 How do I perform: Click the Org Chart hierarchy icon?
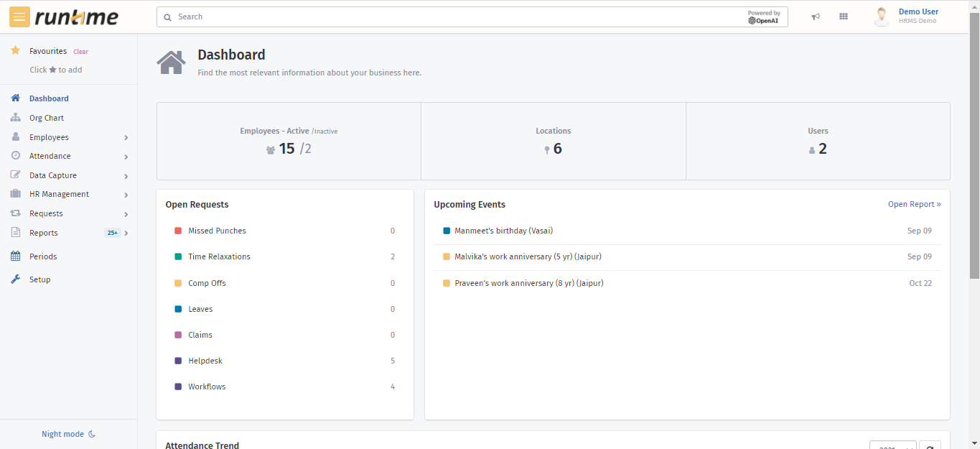click(15, 118)
